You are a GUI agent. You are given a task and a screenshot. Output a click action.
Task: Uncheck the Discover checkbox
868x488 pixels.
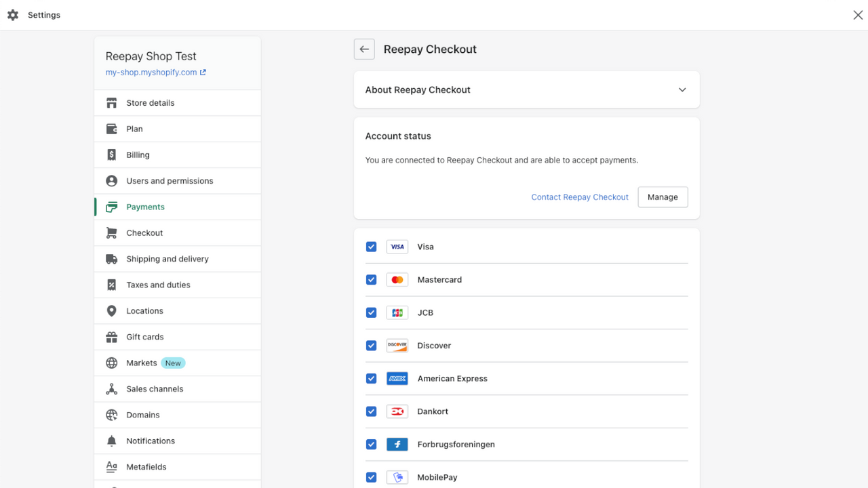coord(371,346)
